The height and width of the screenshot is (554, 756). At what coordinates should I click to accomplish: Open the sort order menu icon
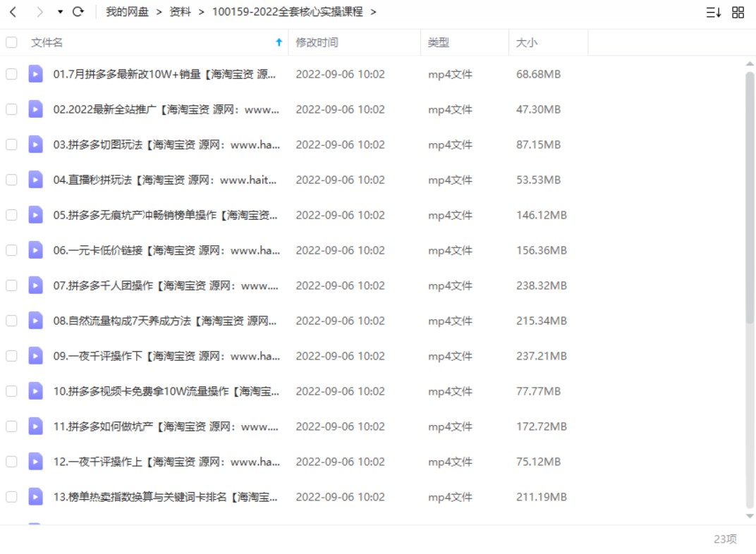(x=714, y=13)
